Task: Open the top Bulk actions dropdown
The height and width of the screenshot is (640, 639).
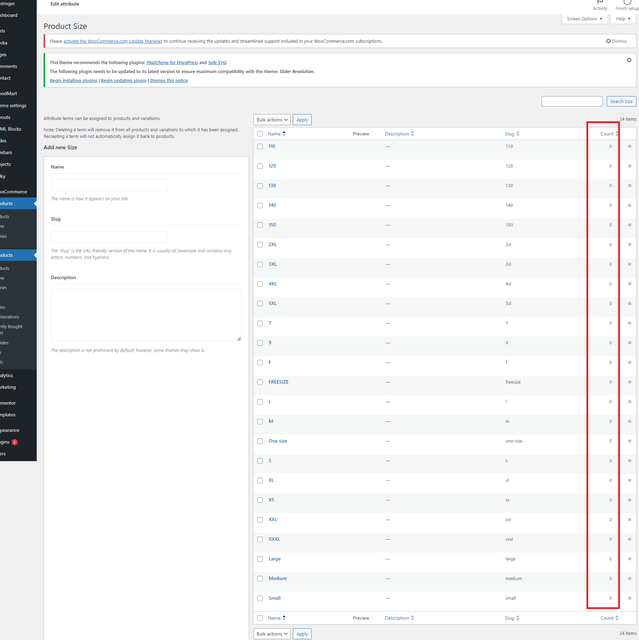Action: tap(272, 120)
